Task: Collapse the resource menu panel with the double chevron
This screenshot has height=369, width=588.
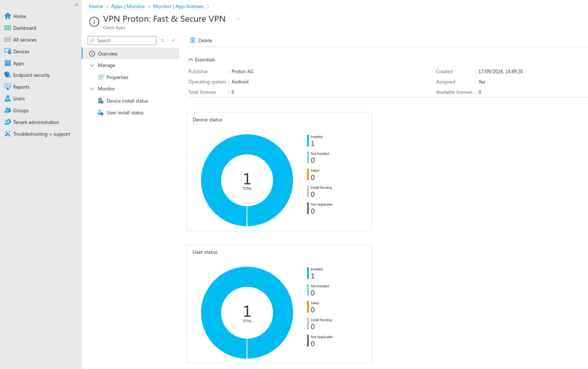Action: click(173, 41)
